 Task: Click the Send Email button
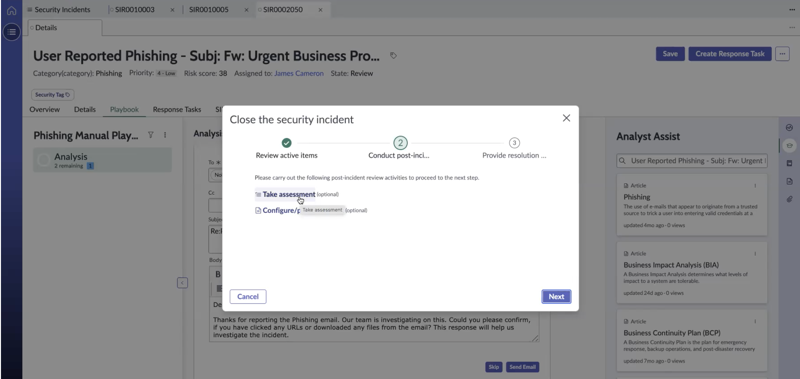pos(522,367)
